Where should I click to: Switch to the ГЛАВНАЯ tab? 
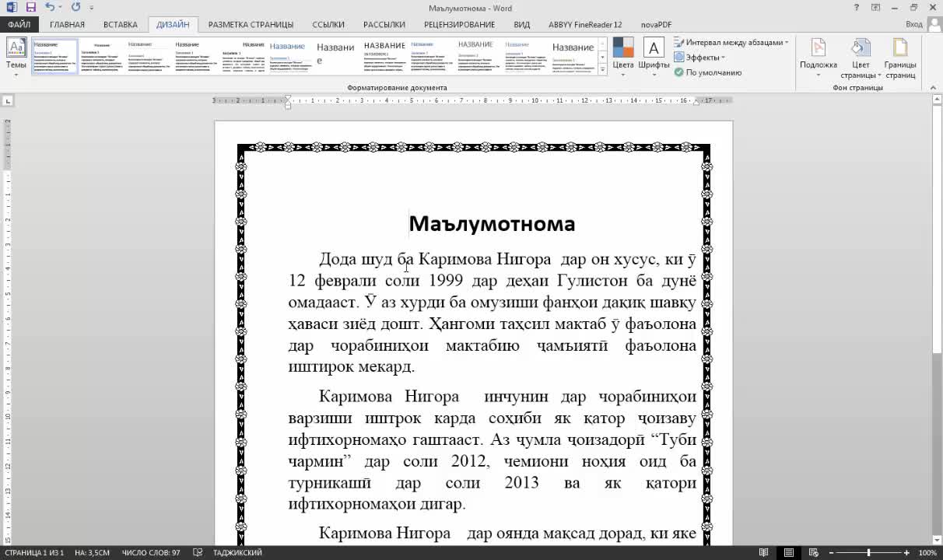tap(67, 25)
